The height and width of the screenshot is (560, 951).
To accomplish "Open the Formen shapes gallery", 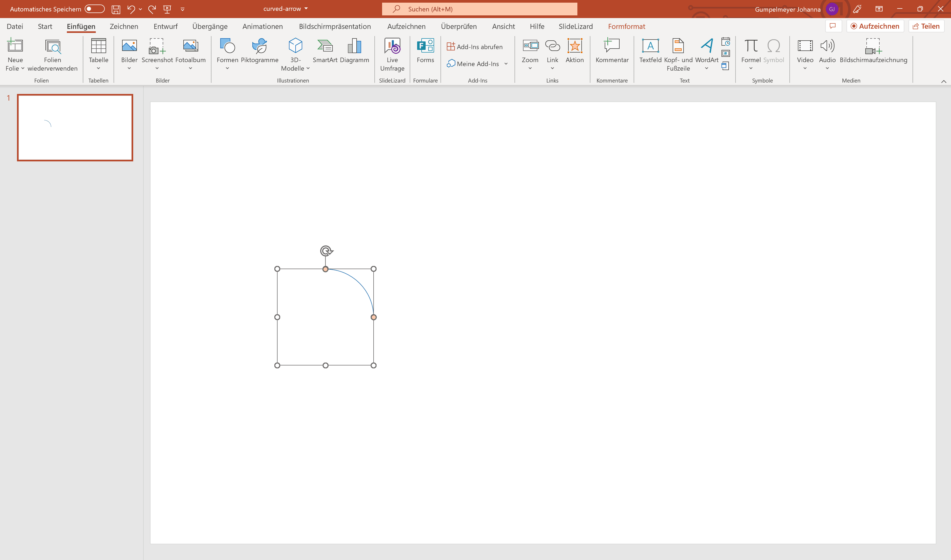I will click(x=227, y=53).
